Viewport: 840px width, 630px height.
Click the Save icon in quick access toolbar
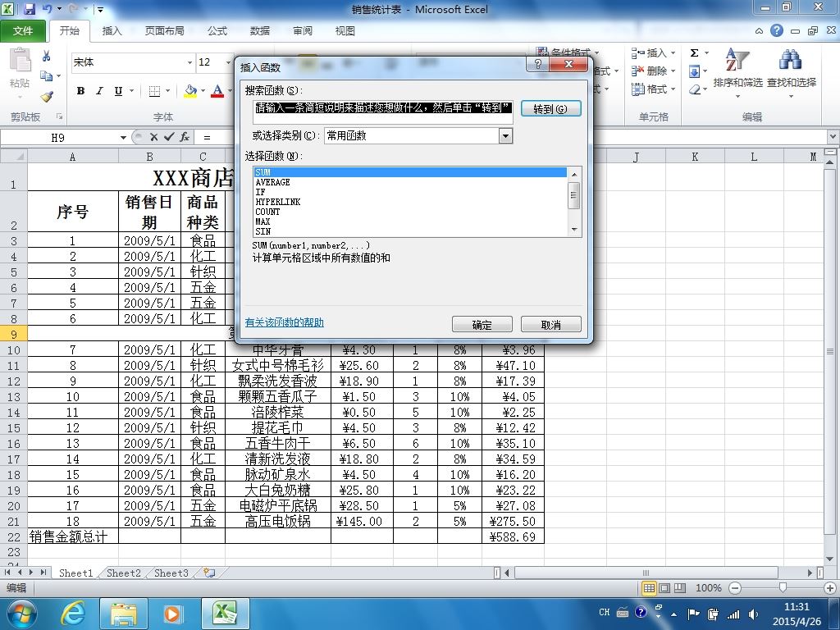point(29,9)
